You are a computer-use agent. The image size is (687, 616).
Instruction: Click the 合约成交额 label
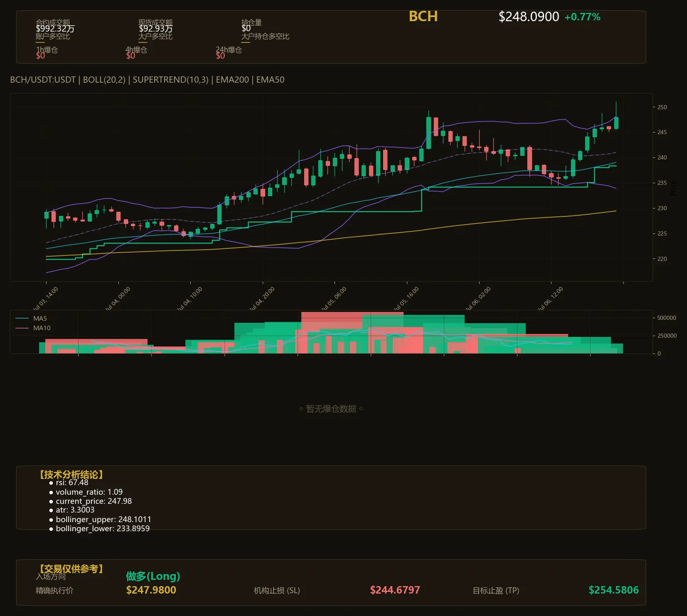point(53,22)
